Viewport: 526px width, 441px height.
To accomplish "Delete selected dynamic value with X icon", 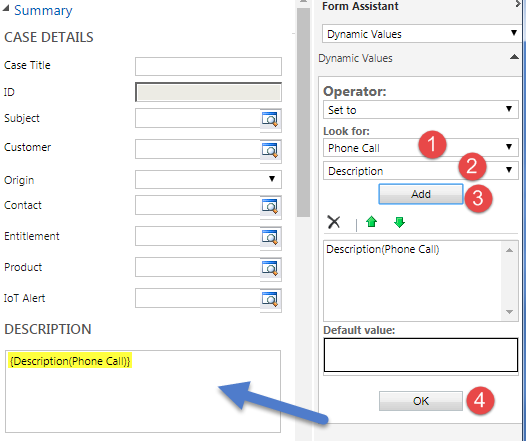I will tap(334, 222).
